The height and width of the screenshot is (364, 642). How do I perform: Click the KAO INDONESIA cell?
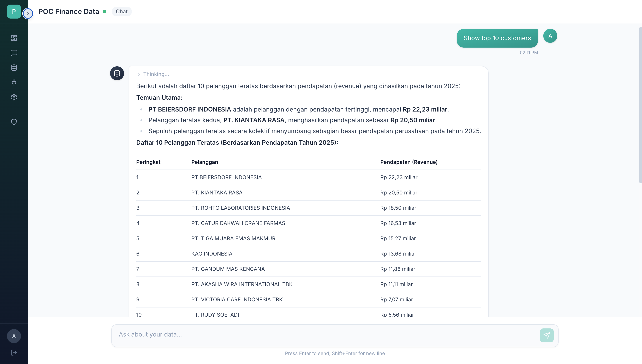pyautogui.click(x=212, y=254)
